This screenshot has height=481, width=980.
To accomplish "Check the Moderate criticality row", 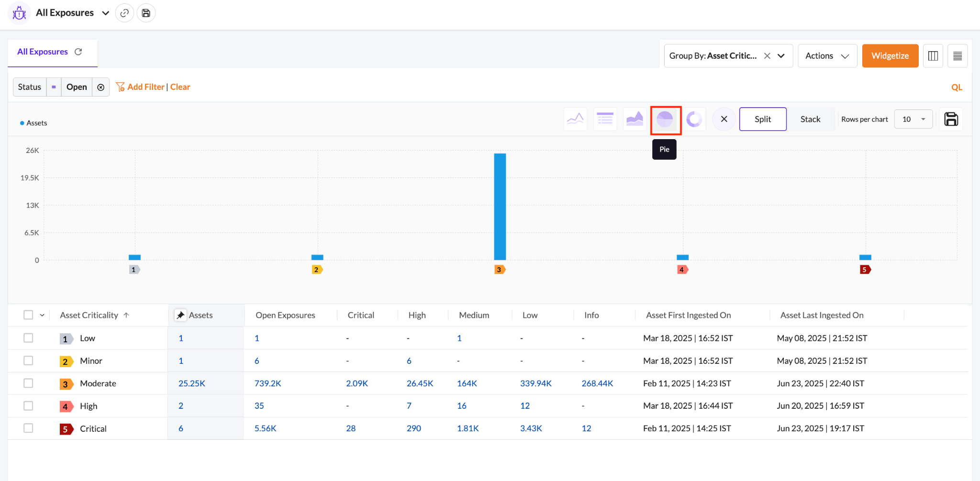I will point(28,383).
